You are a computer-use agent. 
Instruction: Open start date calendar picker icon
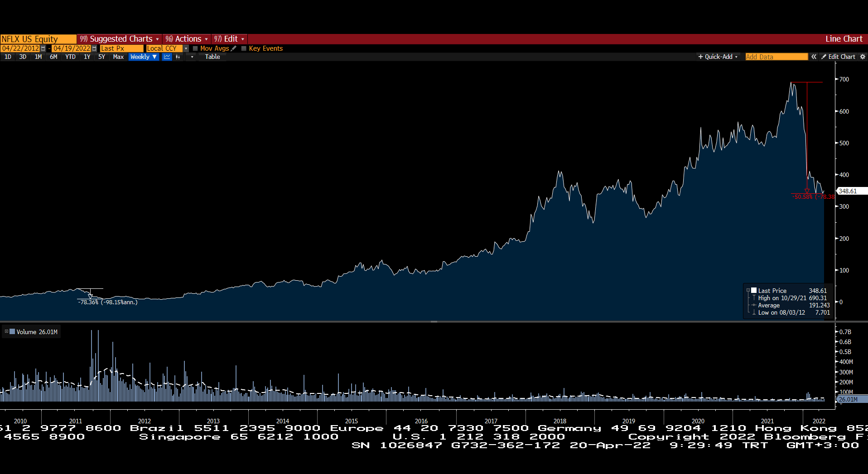click(43, 48)
